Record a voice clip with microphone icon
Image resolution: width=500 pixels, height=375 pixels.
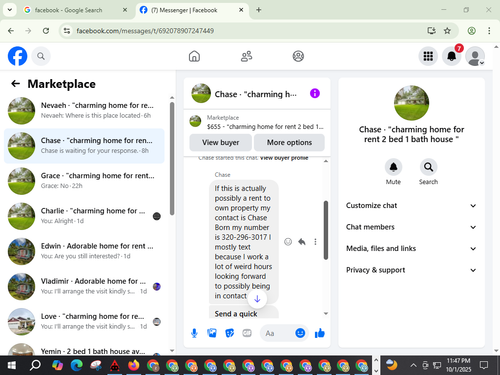coord(194,333)
